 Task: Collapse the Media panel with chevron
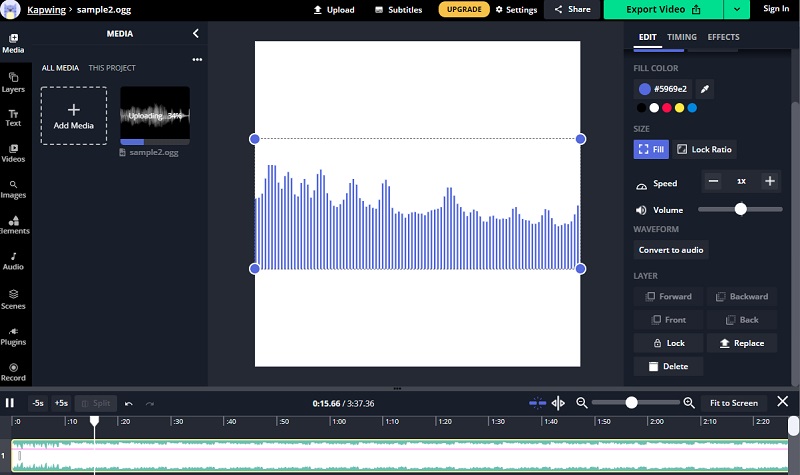(x=196, y=33)
